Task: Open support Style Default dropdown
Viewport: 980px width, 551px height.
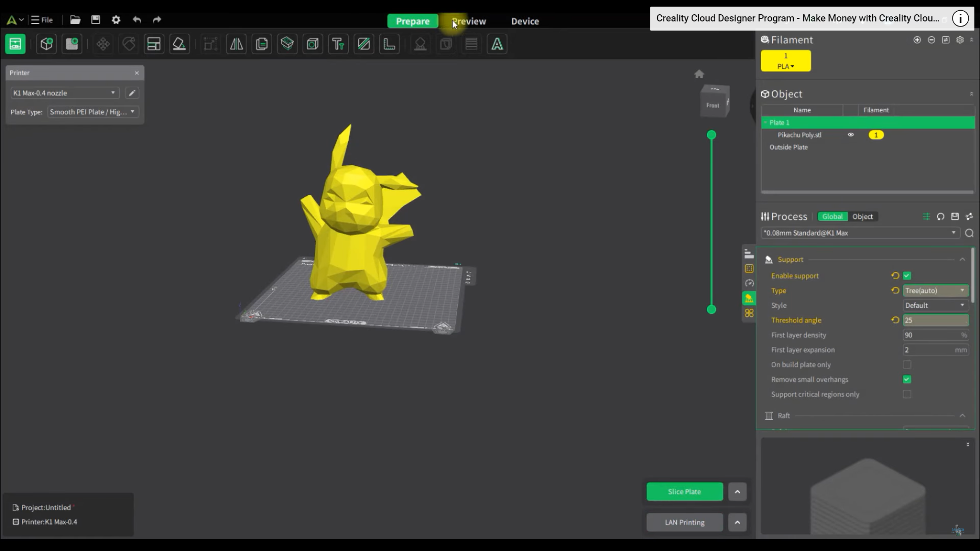Action: (936, 306)
